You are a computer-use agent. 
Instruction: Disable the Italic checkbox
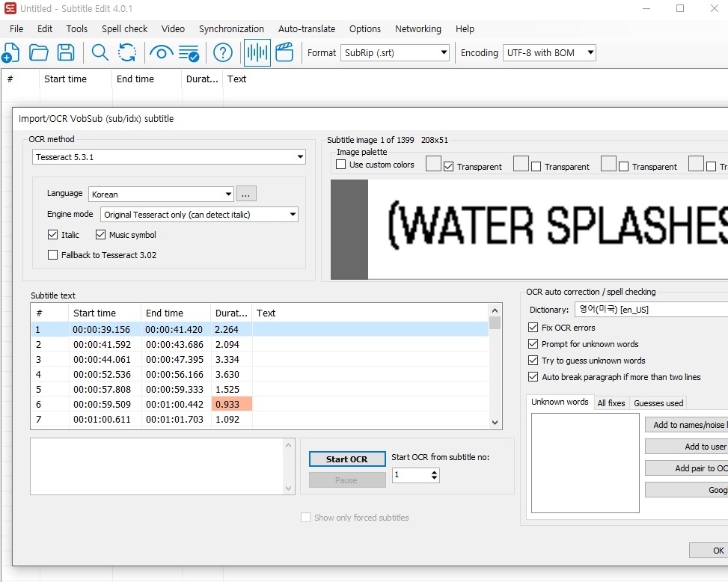click(52, 235)
